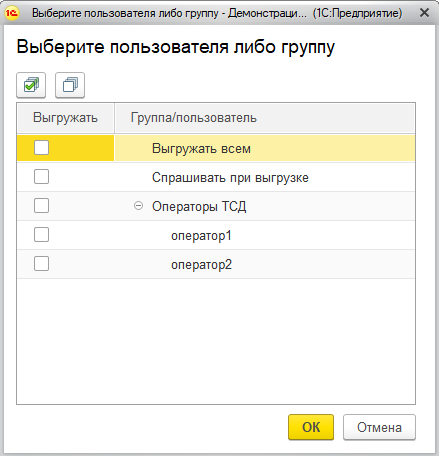Click the Группа/пользователь column header
The width and height of the screenshot is (439, 456).
click(x=265, y=118)
